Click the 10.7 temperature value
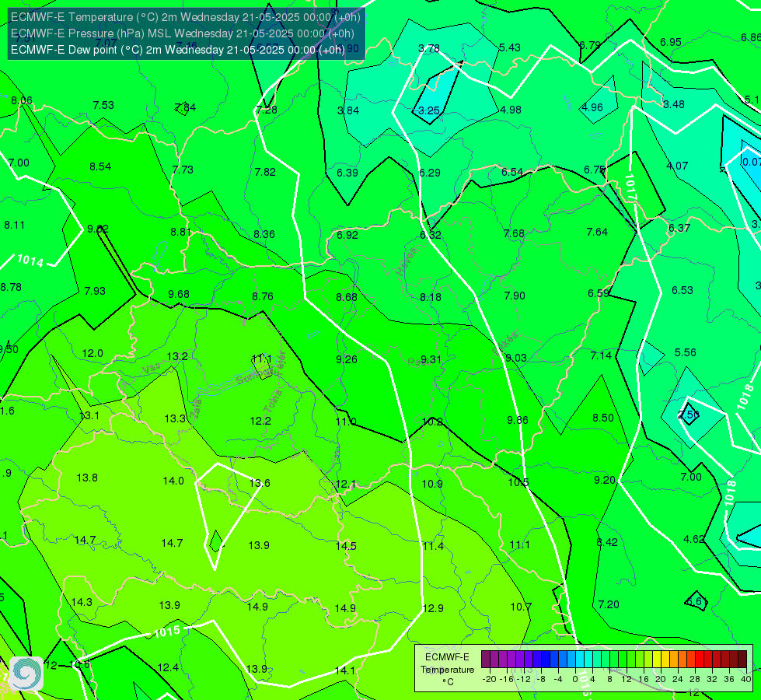Viewport: 761px width, 700px height. pos(521,607)
